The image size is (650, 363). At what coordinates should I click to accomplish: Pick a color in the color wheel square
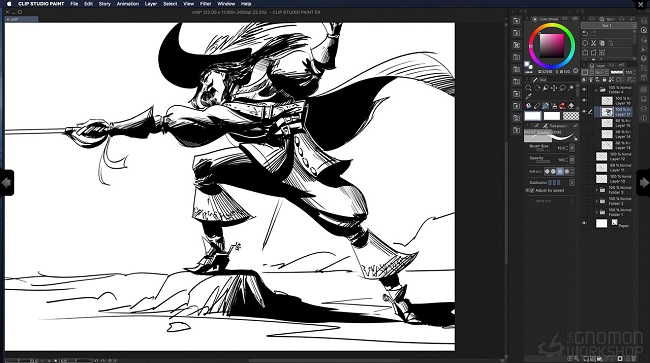[552, 46]
